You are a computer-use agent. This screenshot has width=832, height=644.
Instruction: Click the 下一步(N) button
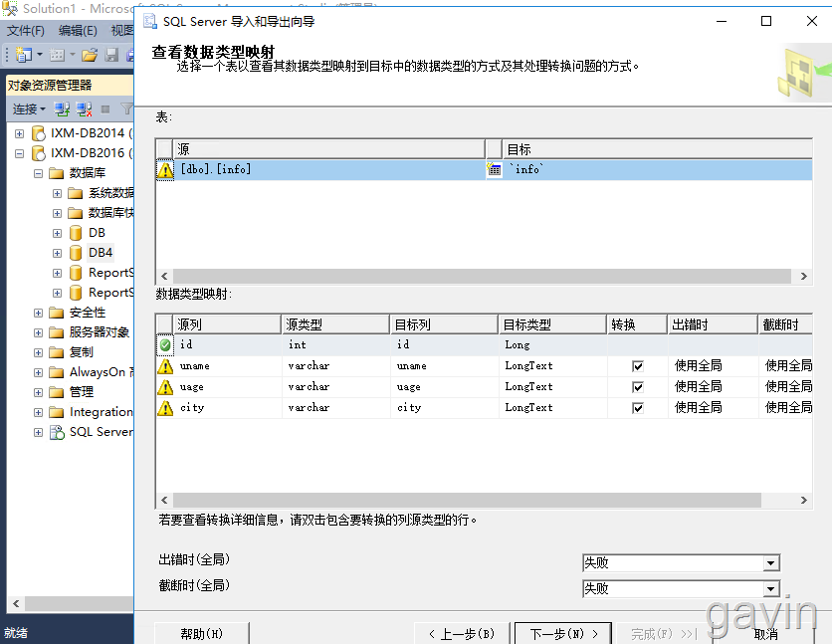pos(563,633)
